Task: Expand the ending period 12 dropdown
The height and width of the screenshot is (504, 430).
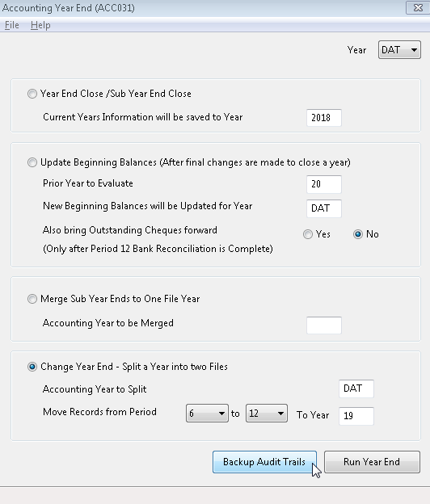Action: (x=267, y=414)
